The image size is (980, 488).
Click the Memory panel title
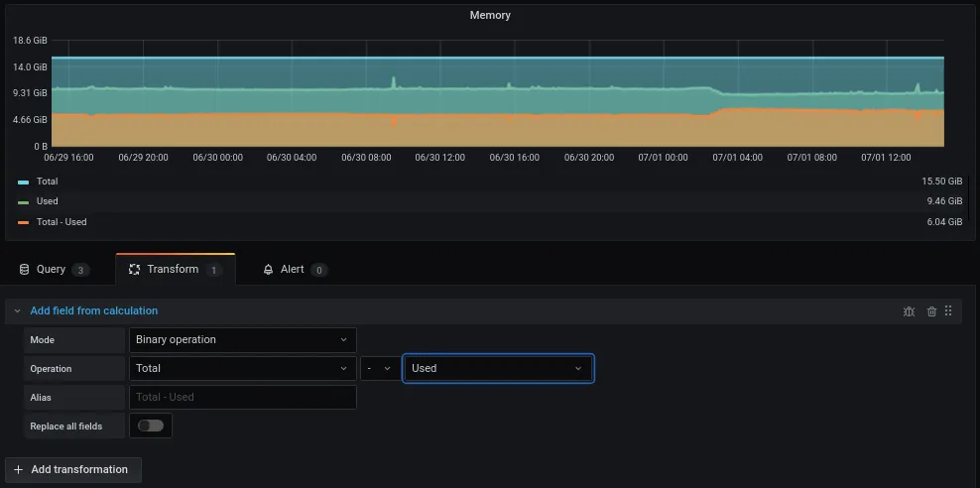coord(490,15)
